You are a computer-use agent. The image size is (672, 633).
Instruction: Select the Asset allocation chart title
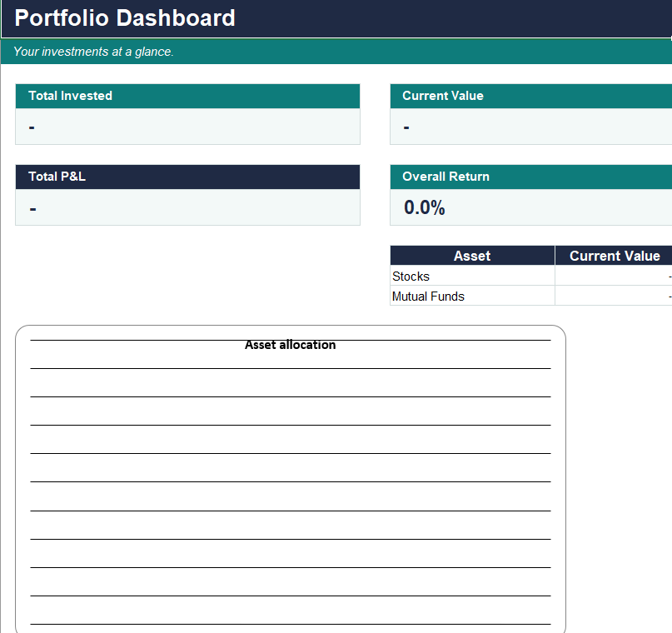coord(290,345)
